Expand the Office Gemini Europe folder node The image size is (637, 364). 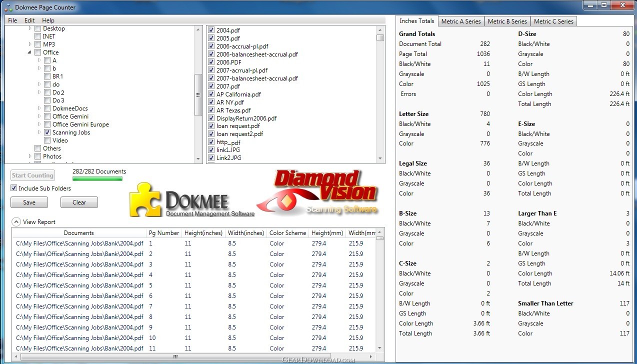point(39,124)
